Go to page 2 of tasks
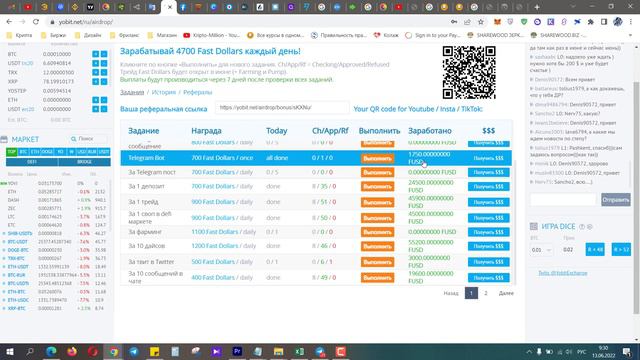640x360 pixels. [486, 293]
